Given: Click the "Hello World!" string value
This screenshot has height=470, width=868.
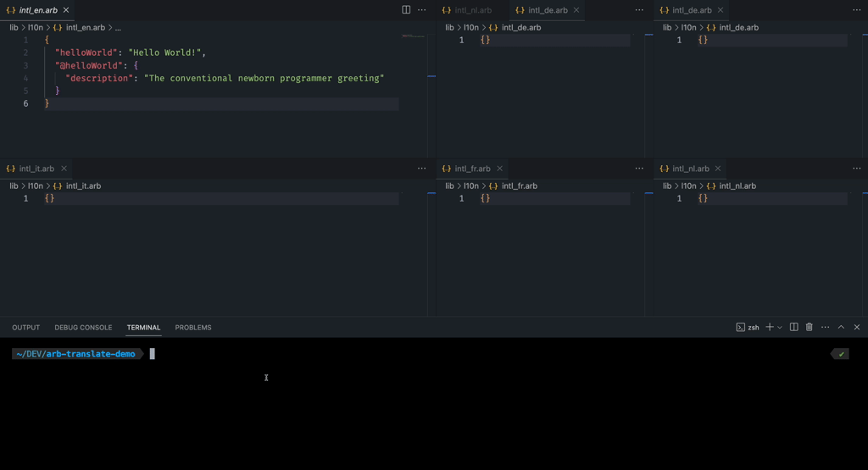Looking at the screenshot, I should (x=164, y=53).
